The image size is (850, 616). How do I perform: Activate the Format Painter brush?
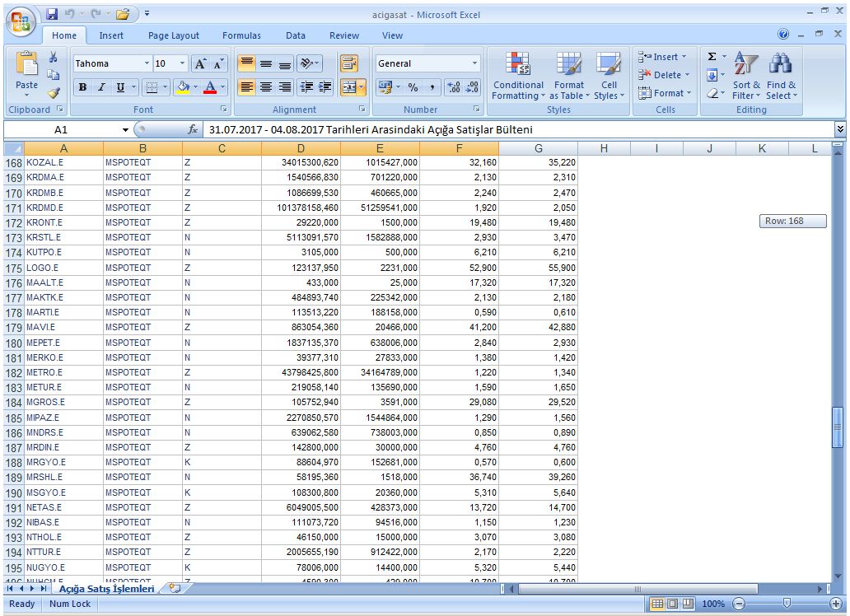tap(53, 93)
